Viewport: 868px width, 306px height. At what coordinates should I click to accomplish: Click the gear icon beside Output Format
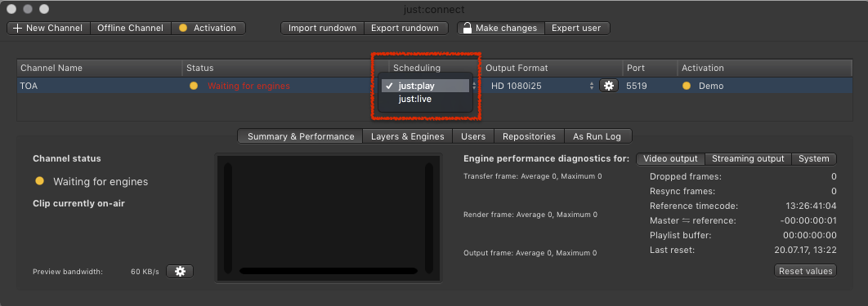[609, 86]
